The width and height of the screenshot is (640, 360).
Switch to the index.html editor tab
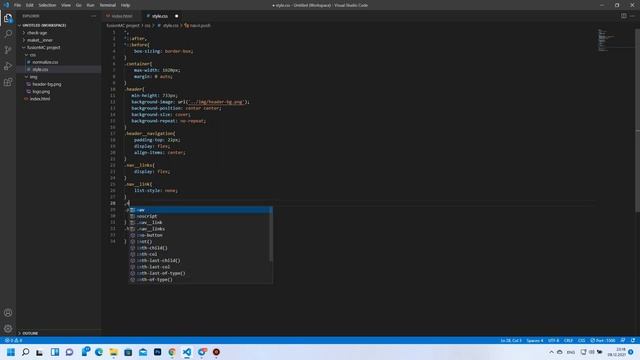point(122,16)
